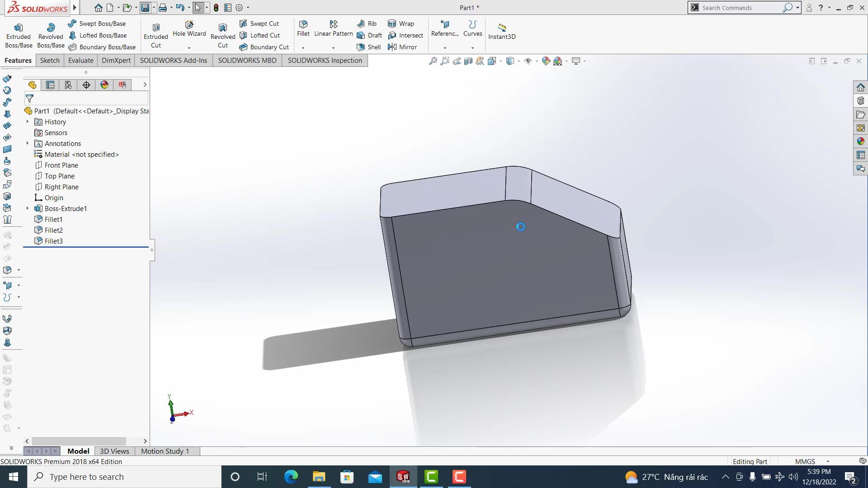Screen dimensions: 868x488
Task: Open the Fillet dropdown arrow
Action: [x=303, y=47]
